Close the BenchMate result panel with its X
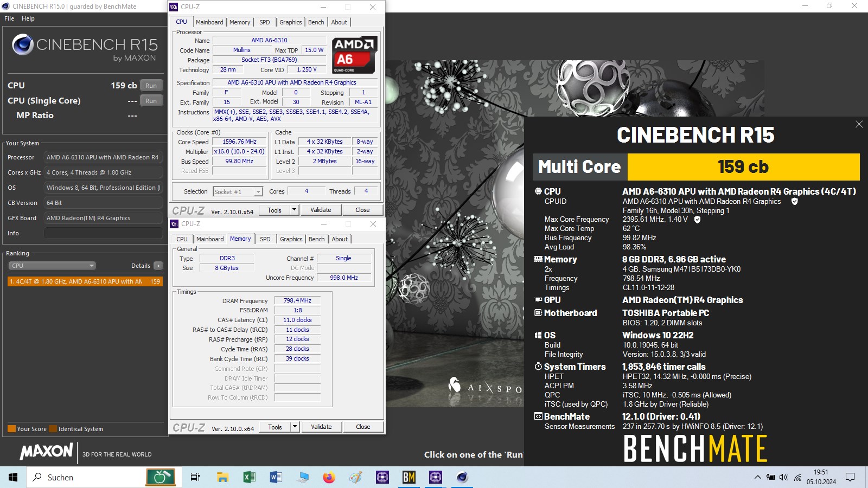 (859, 124)
